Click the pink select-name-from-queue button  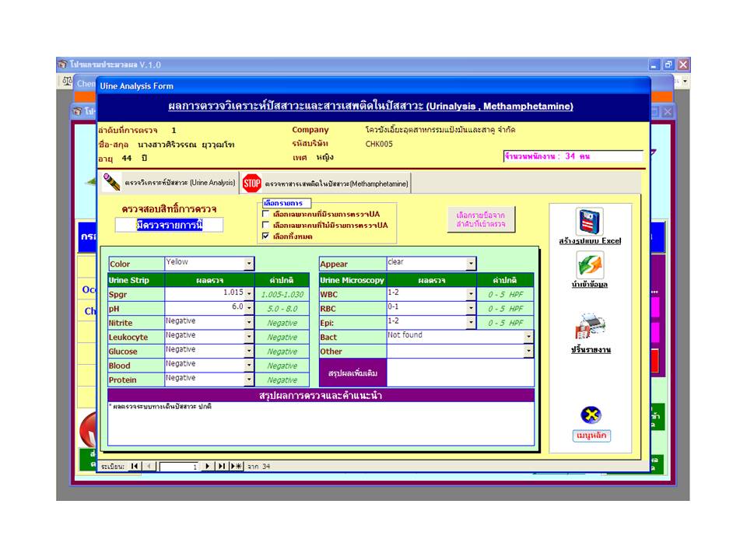[481, 219]
